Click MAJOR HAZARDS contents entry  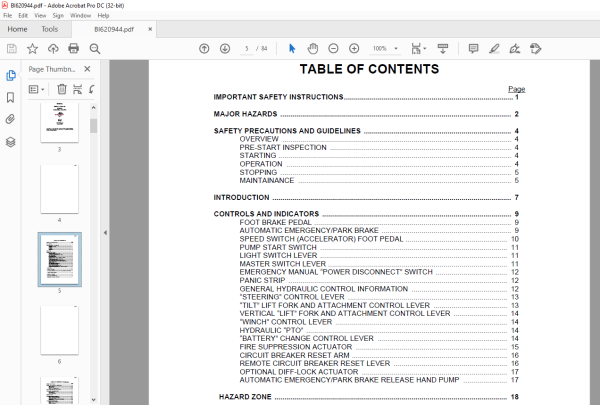[x=245, y=114]
